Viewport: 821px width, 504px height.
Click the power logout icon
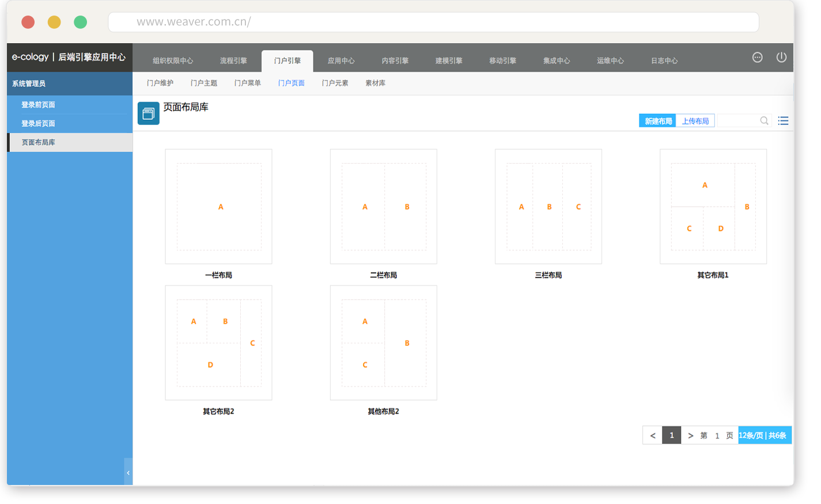tap(781, 57)
